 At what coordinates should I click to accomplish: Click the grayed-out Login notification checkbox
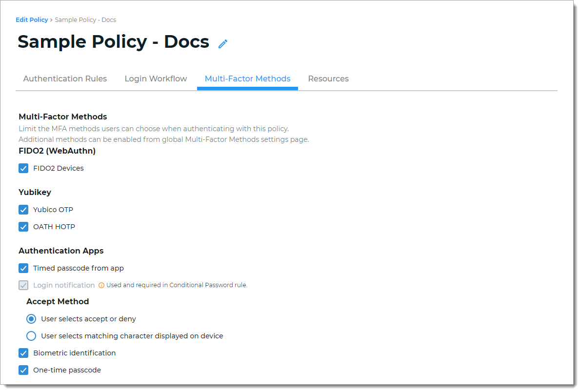(23, 285)
